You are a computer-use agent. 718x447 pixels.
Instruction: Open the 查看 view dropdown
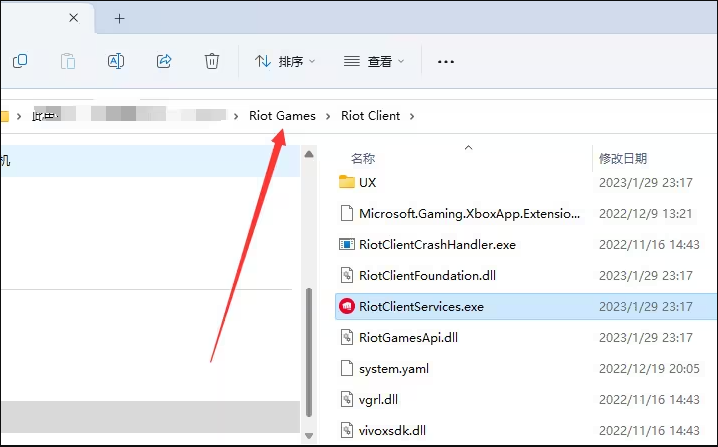point(374,61)
